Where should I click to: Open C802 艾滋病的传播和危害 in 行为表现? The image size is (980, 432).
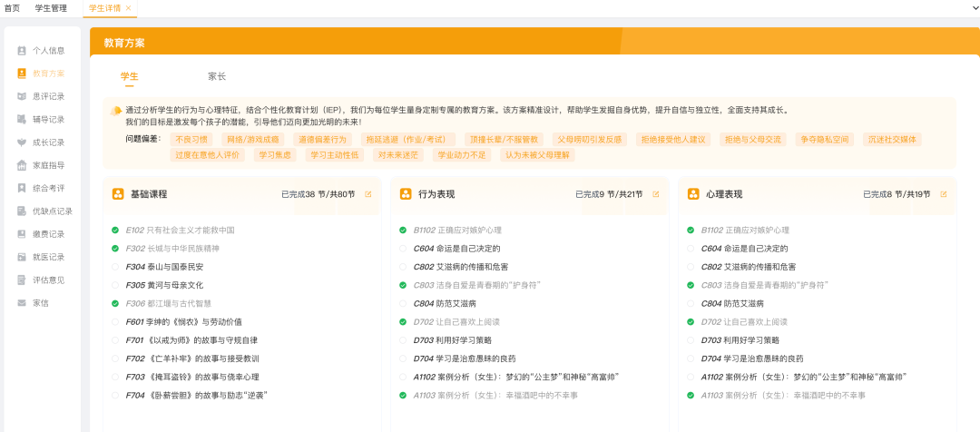[461, 267]
